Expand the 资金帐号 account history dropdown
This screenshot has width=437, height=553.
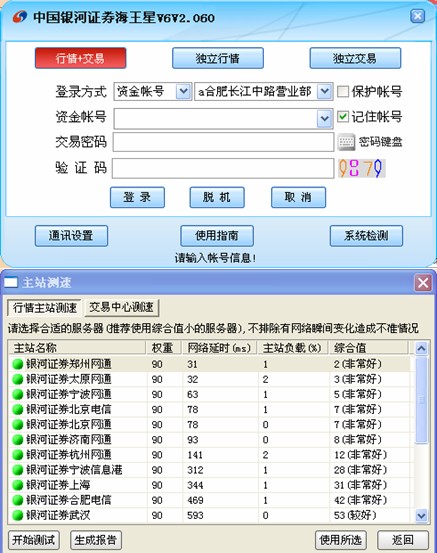tap(324, 118)
